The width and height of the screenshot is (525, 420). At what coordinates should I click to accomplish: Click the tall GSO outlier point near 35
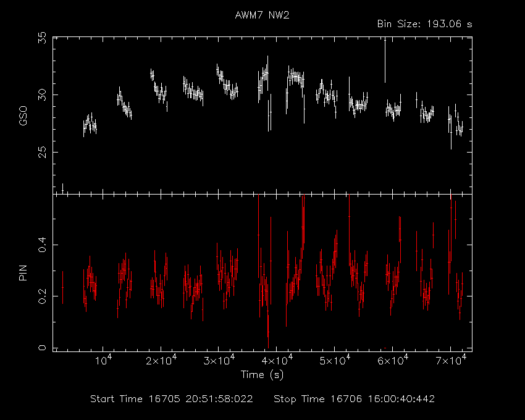tap(385, 61)
